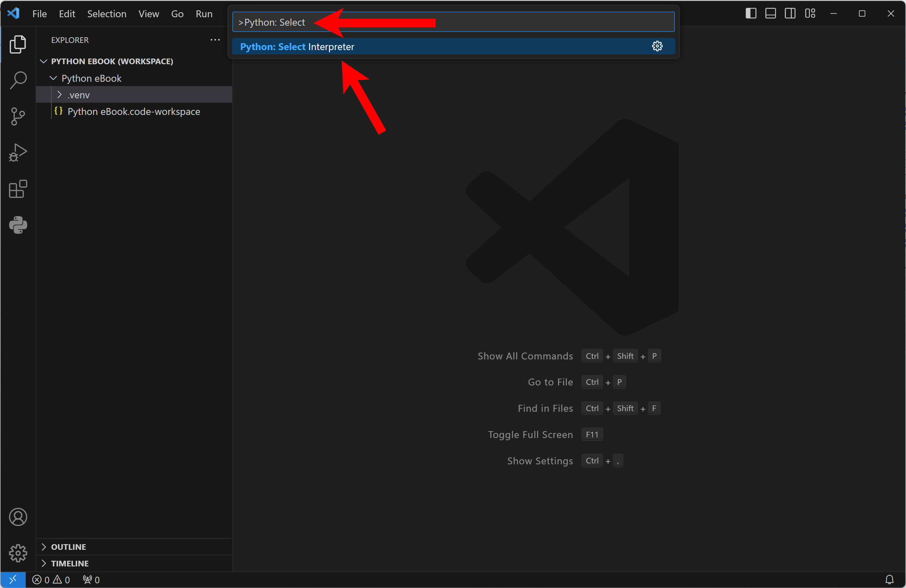Image resolution: width=906 pixels, height=588 pixels.
Task: Click the VS Code logo icon
Action: click(x=14, y=13)
